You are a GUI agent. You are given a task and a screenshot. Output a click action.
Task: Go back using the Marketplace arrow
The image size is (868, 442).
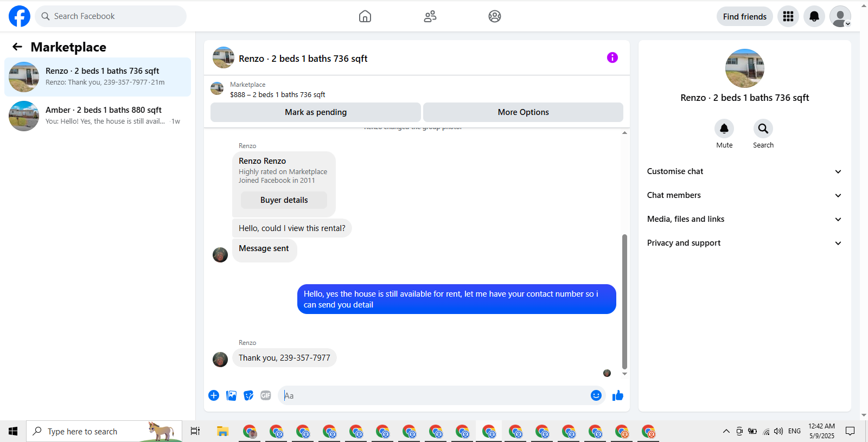pyautogui.click(x=17, y=47)
